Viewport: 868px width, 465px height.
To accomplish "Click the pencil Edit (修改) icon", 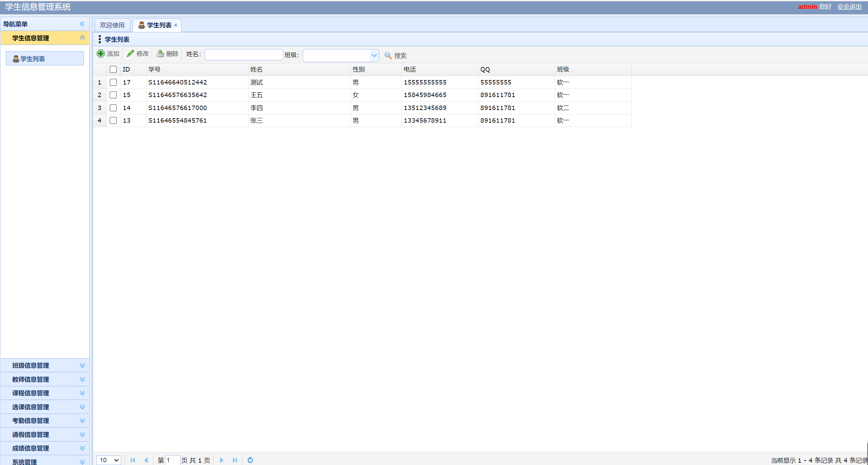I will point(130,53).
